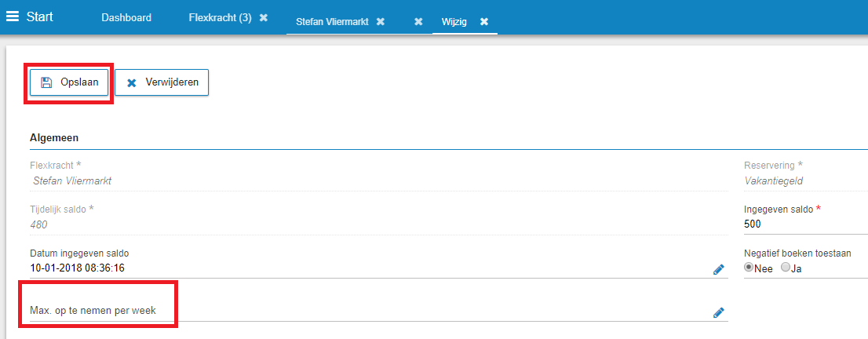Click the Verwijderen button
The height and width of the screenshot is (339, 868).
pos(162,82)
